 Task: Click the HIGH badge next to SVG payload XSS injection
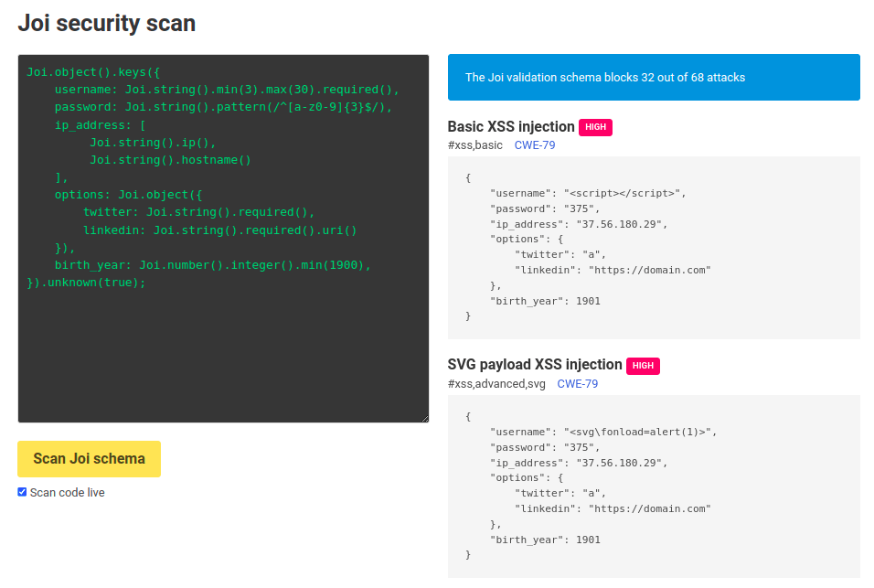click(643, 365)
